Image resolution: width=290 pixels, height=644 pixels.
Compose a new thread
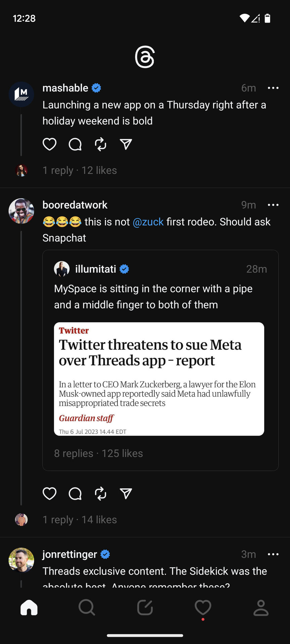[x=145, y=607]
